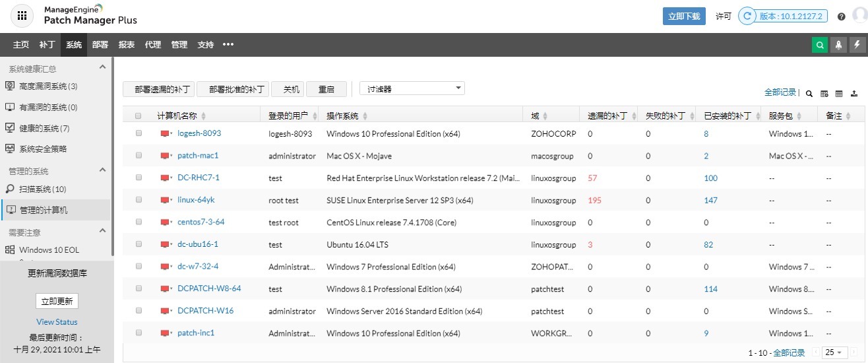Click the rocket quick launch icon

tap(838, 45)
